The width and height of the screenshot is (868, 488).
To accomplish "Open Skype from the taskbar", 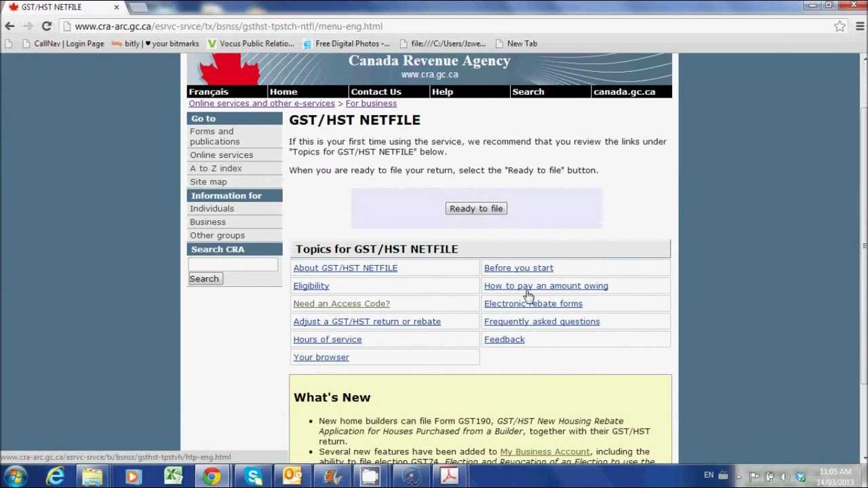I will click(x=253, y=476).
